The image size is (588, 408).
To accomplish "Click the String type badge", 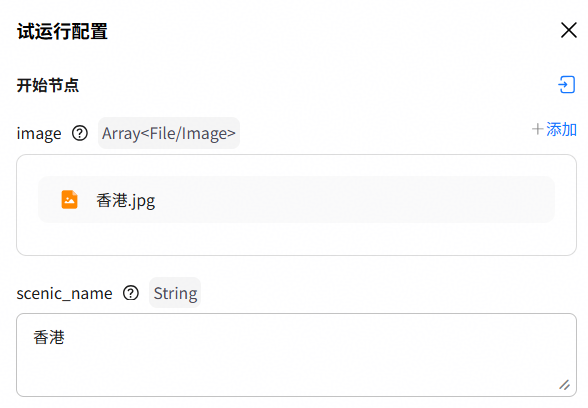I will [x=175, y=293].
